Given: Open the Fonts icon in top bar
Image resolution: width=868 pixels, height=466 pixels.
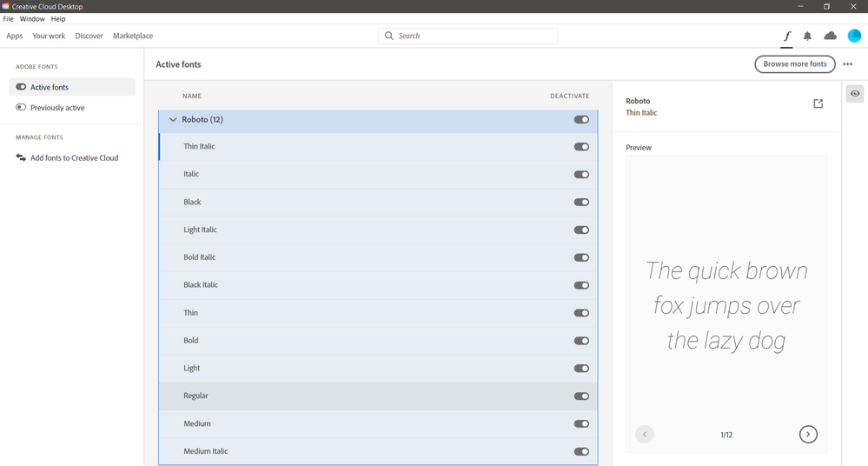Looking at the screenshot, I should pos(786,36).
